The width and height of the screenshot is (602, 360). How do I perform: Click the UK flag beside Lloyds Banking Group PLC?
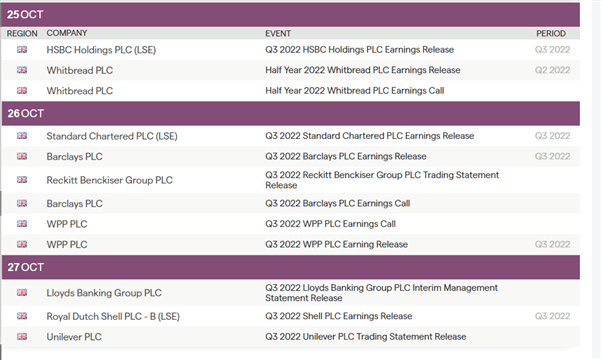(22, 293)
